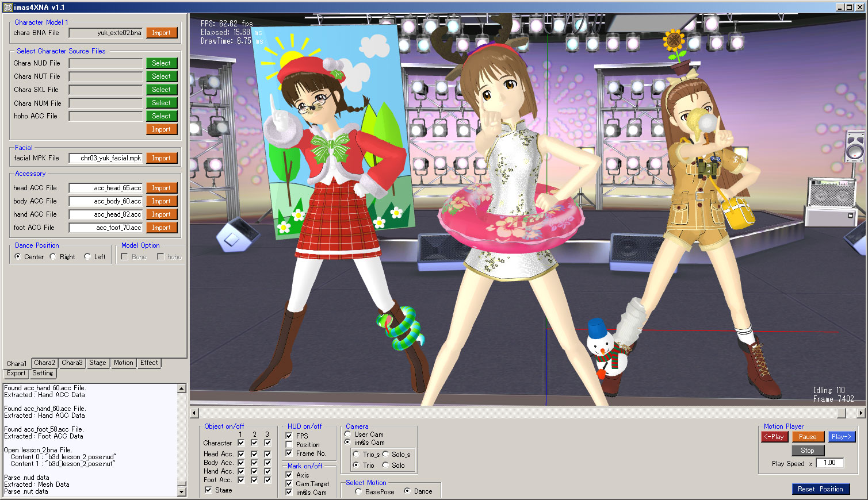Image resolution: width=868 pixels, height=500 pixels.
Task: Toggle Character visibility for model 1
Action: point(241,443)
